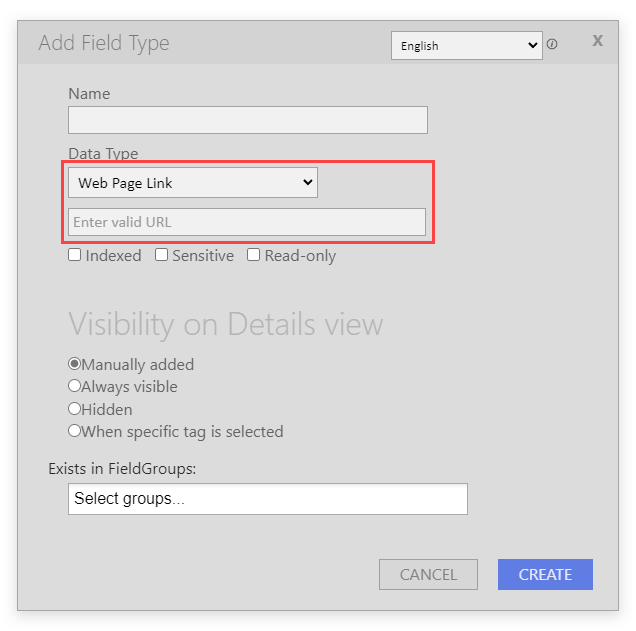Click the info icon beside language selector
The height and width of the screenshot is (631, 636).
coord(552,44)
